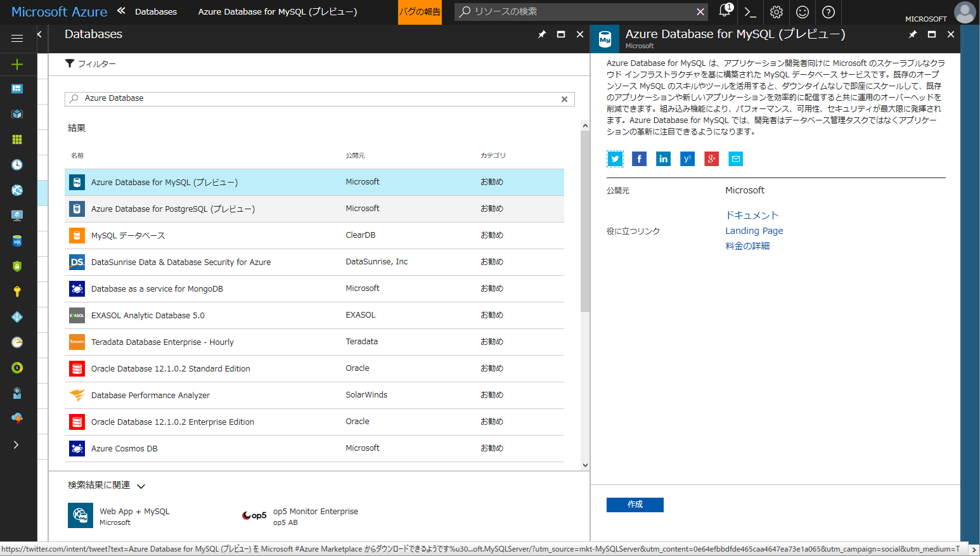
Task: Open the green Security shield sidebar icon
Action: [17, 266]
